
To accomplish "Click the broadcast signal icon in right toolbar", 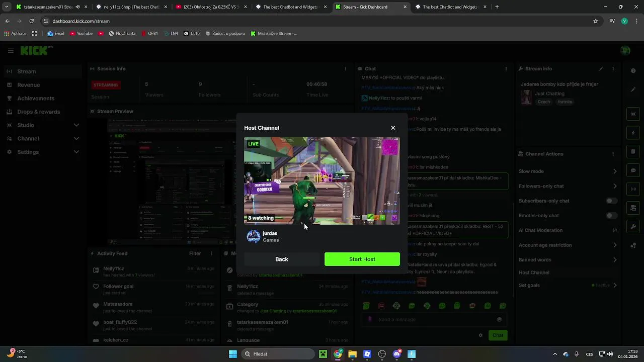I will pyautogui.click(x=633, y=189).
